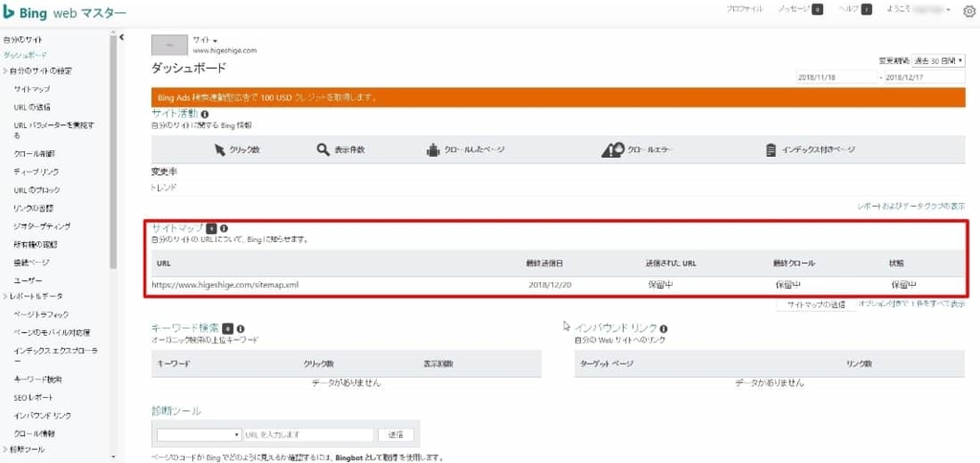Click sidebar scrollbar down arrow
Viewport: 980px width, 463px height.
(113, 457)
